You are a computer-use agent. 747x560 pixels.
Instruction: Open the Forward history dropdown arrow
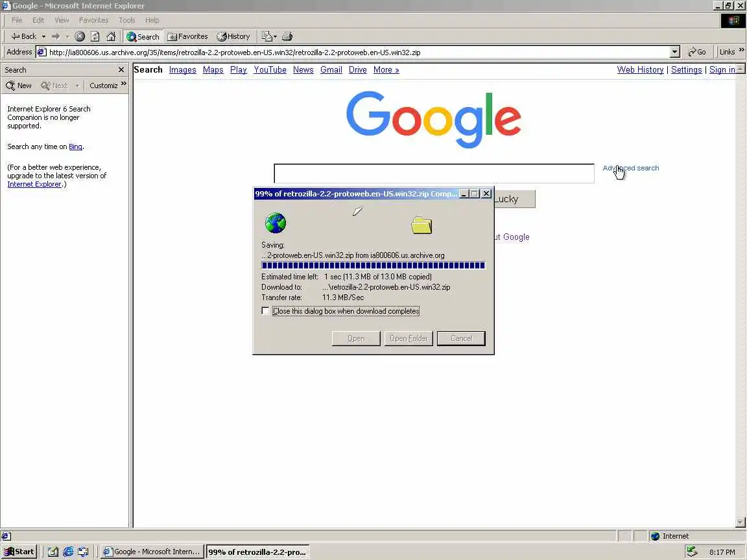[x=67, y=36]
